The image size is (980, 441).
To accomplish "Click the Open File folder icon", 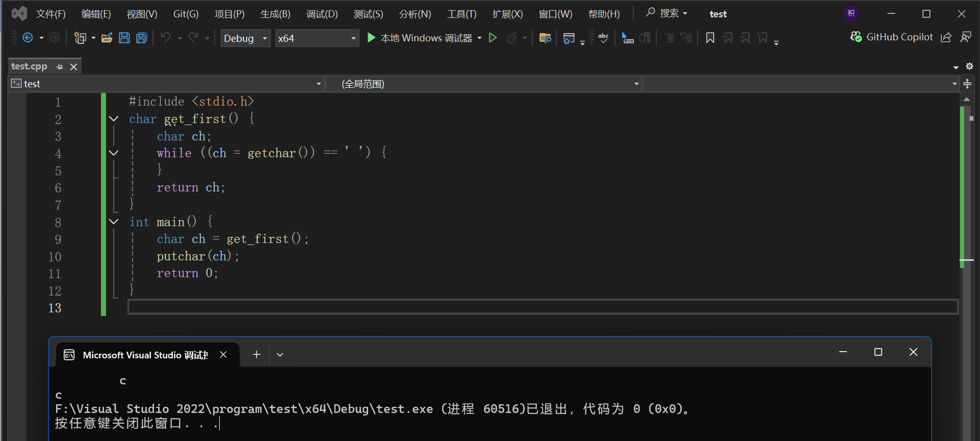I will tap(107, 38).
